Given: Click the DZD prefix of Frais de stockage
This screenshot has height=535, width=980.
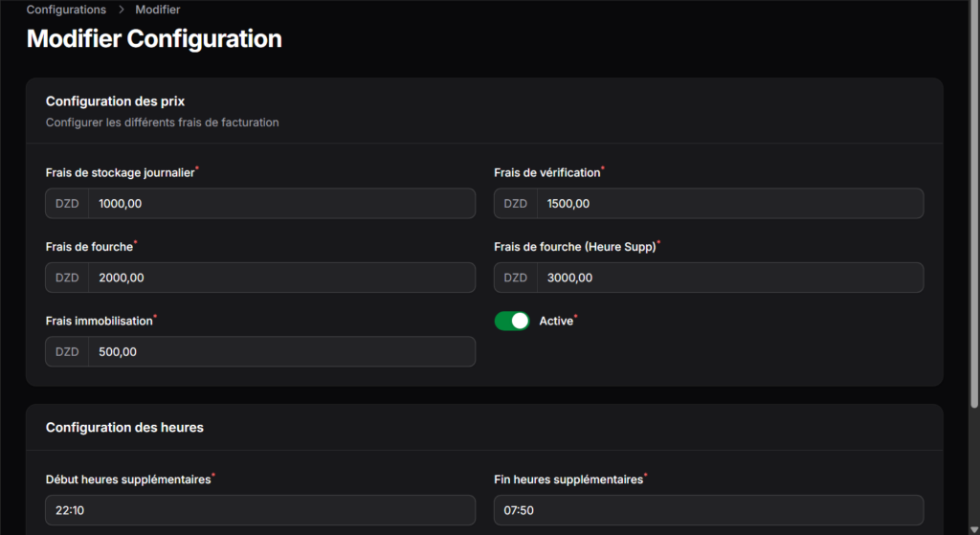Looking at the screenshot, I should [67, 204].
